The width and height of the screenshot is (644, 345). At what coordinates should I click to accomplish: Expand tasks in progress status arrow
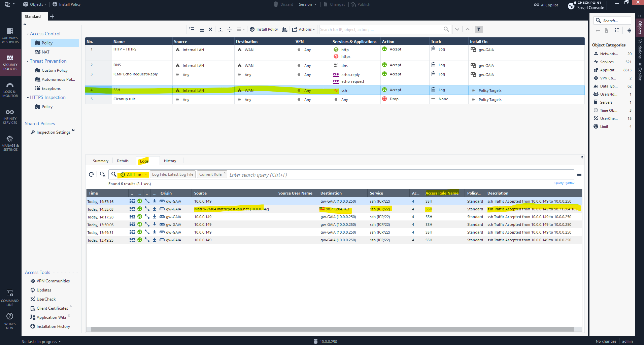pyautogui.click(x=60, y=342)
